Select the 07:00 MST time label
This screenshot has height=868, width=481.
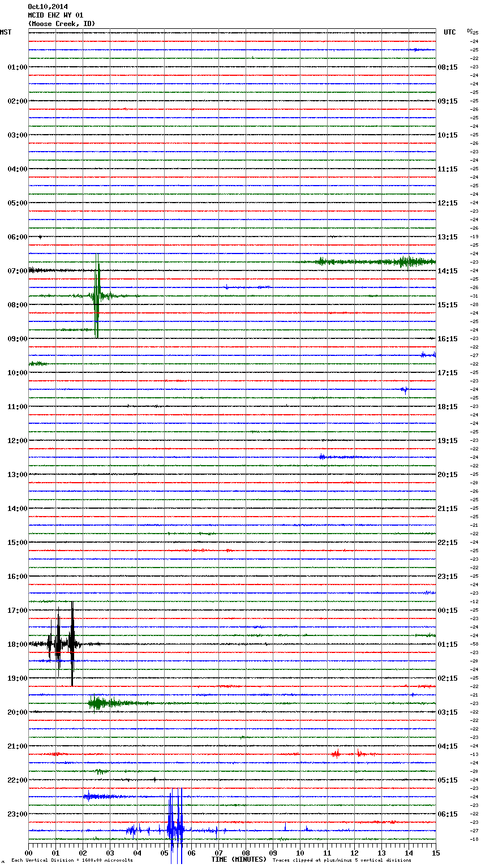(x=17, y=271)
